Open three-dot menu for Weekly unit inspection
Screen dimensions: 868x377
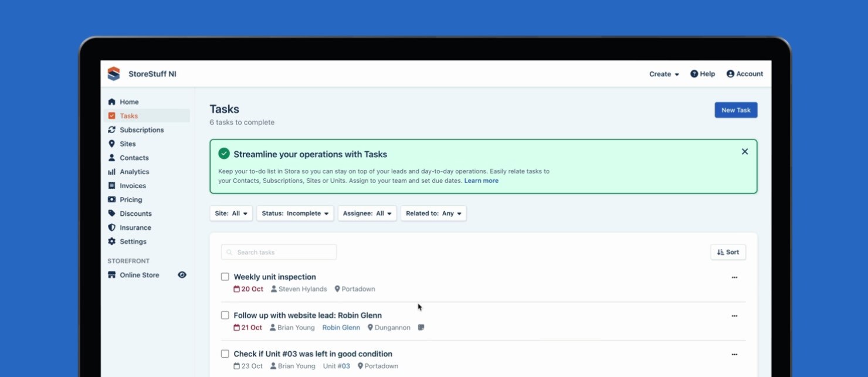click(x=734, y=277)
